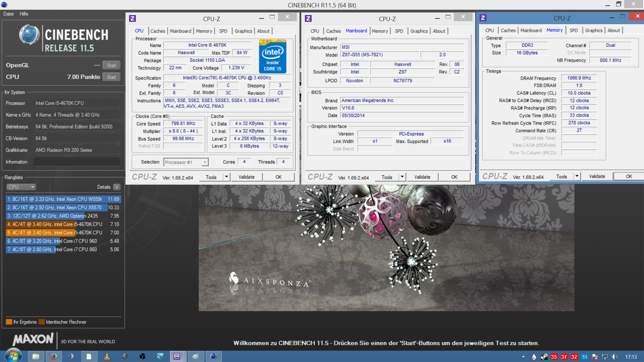This screenshot has height=362, width=644.
Task: Start the OpenGL benchmark
Action: click(111, 65)
